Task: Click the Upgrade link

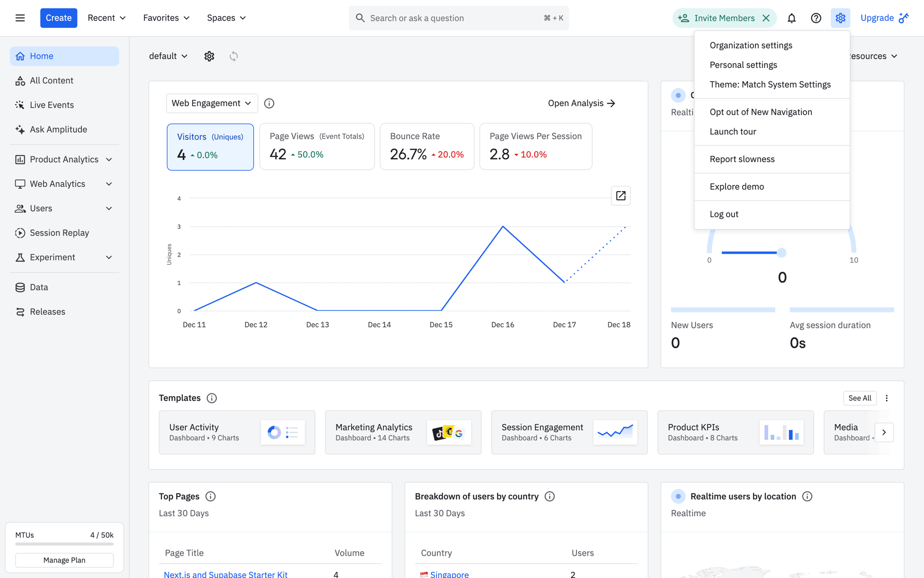Action: tap(885, 18)
